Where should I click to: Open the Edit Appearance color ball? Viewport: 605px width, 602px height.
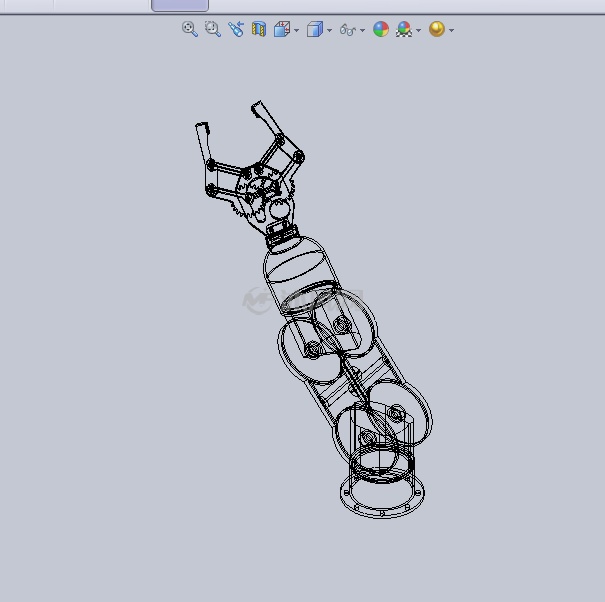click(x=381, y=29)
